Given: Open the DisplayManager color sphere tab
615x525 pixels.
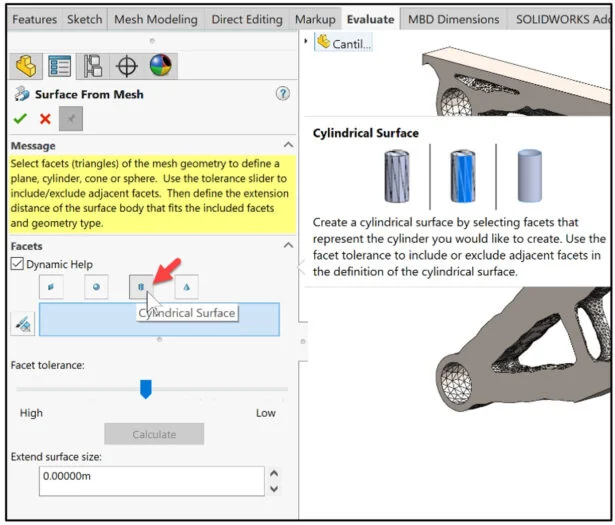Looking at the screenshot, I should [160, 66].
